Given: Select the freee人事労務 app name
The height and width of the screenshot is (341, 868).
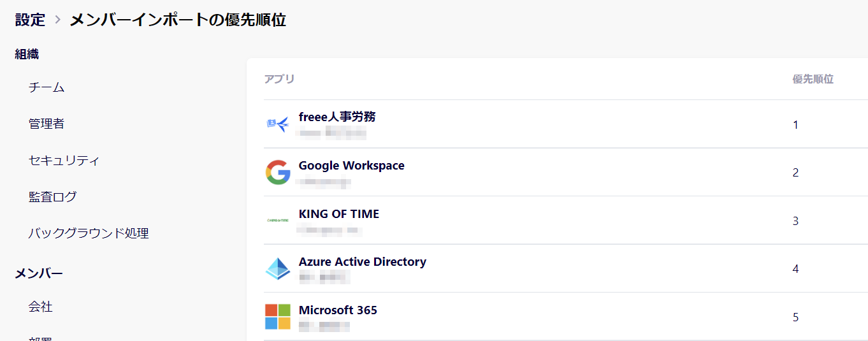Looking at the screenshot, I should 337,117.
